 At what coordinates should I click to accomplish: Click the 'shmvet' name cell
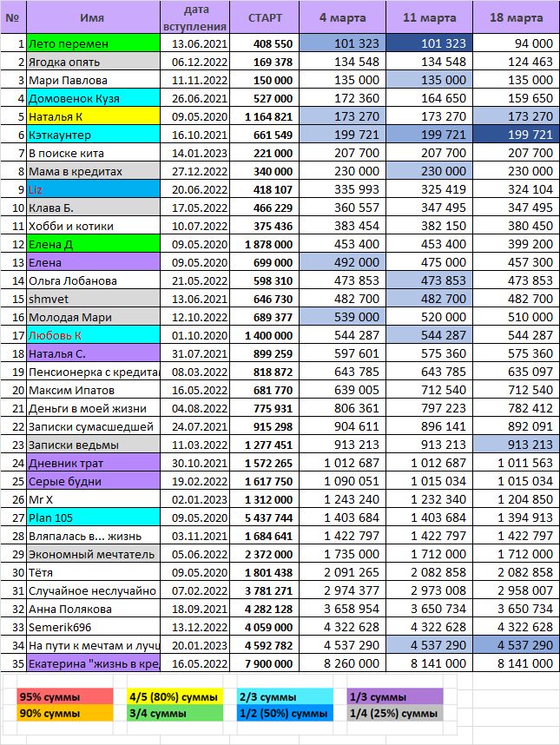(93, 299)
